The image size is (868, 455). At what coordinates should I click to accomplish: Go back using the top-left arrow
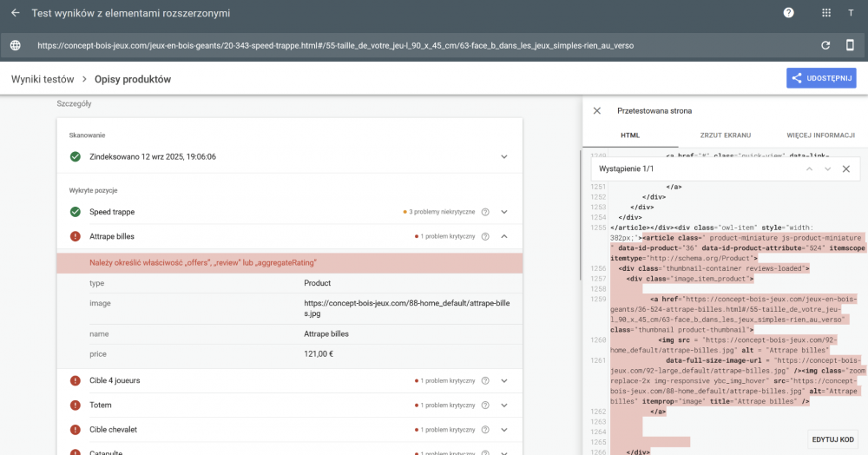click(x=15, y=13)
